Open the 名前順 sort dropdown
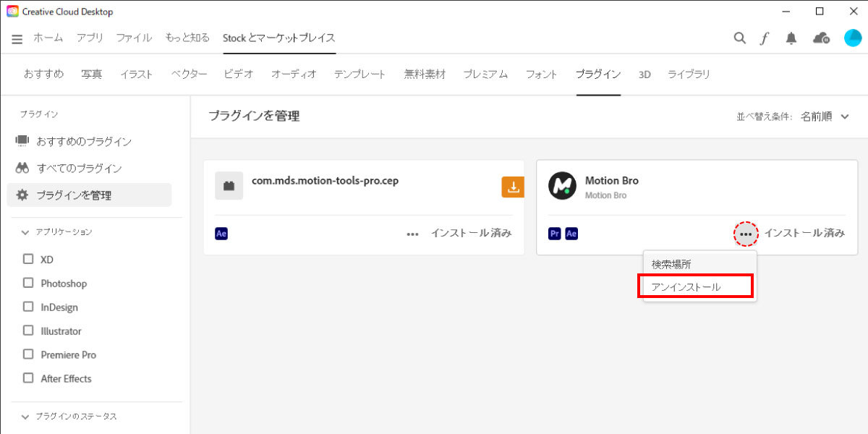Viewport: 868px width, 434px height. tap(825, 116)
